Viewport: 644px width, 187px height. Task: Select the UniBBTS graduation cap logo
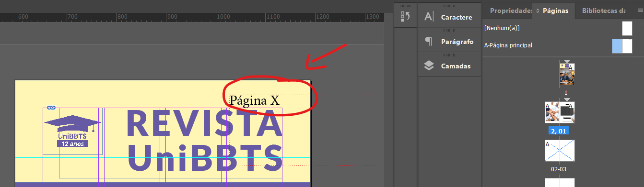[x=72, y=131]
